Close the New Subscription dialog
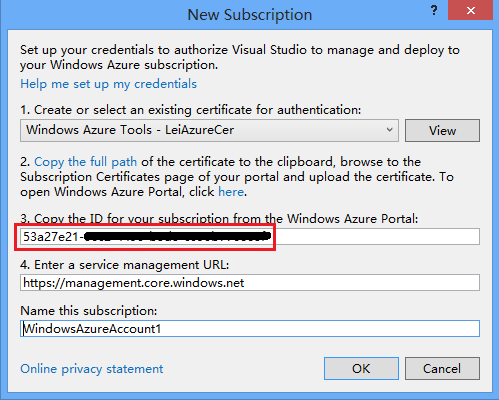 [x=471, y=10]
